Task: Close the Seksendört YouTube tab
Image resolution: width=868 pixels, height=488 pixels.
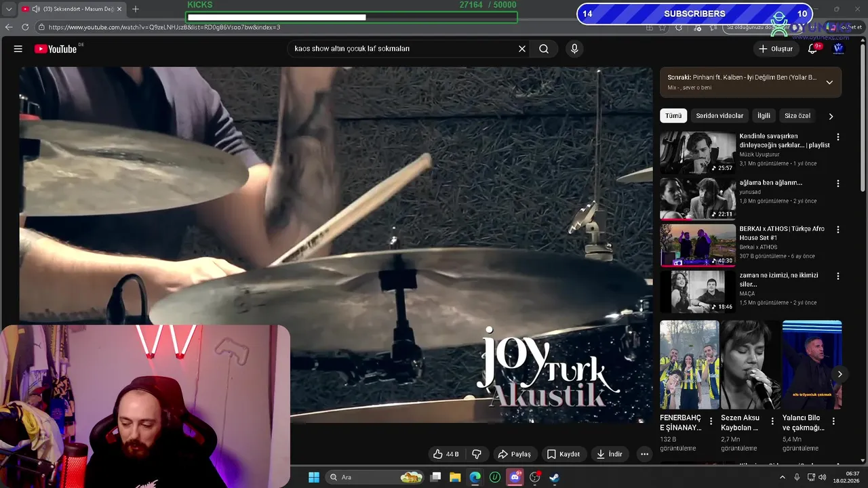Action: 119,9
